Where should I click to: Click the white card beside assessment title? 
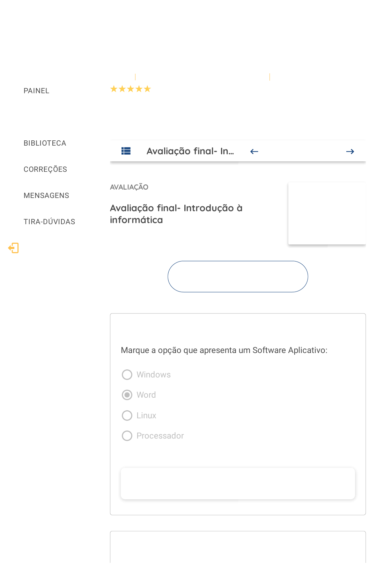[327, 213]
